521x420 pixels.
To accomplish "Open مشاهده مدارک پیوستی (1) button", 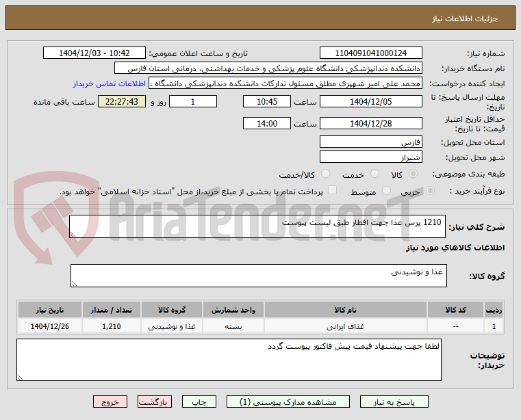I will click(288, 402).
